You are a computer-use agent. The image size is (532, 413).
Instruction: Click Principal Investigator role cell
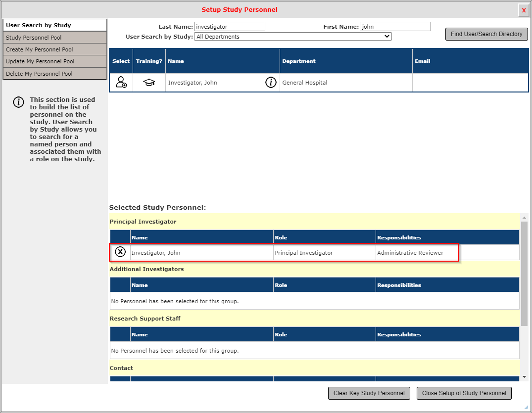304,253
